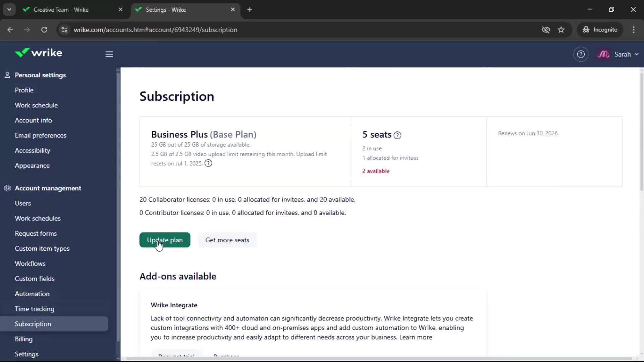Image resolution: width=644 pixels, height=362 pixels.
Task: Click the tracking protection eye icon
Action: 546,30
